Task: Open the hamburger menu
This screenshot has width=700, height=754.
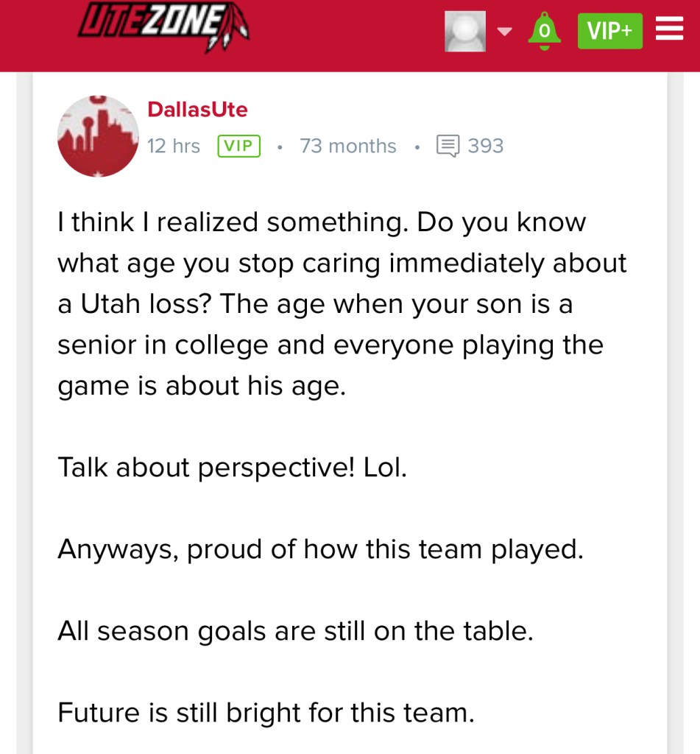Action: tap(669, 29)
